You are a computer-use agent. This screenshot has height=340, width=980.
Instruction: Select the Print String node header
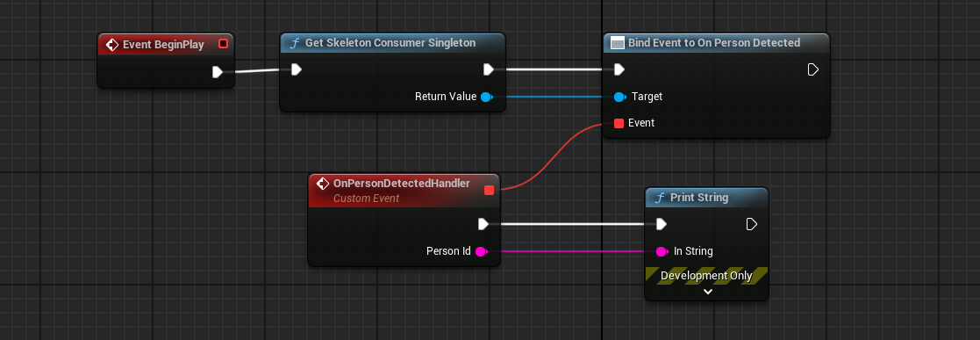coord(706,198)
